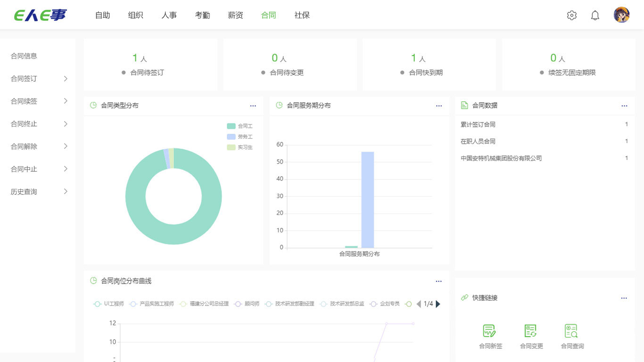Click the 快捷链接 chain-link icon
The image size is (644, 362).
click(464, 298)
